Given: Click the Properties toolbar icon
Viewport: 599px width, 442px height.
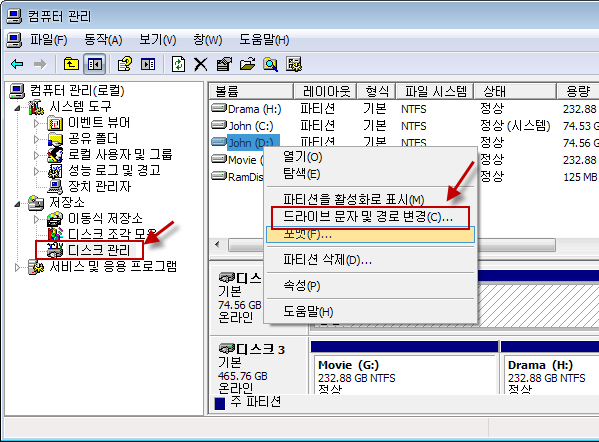Looking at the screenshot, I should tap(224, 64).
